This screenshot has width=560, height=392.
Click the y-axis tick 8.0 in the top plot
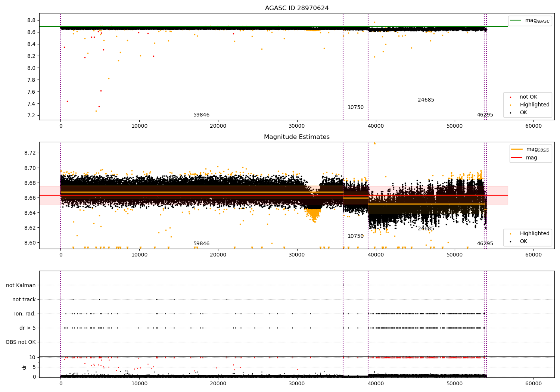31,68
